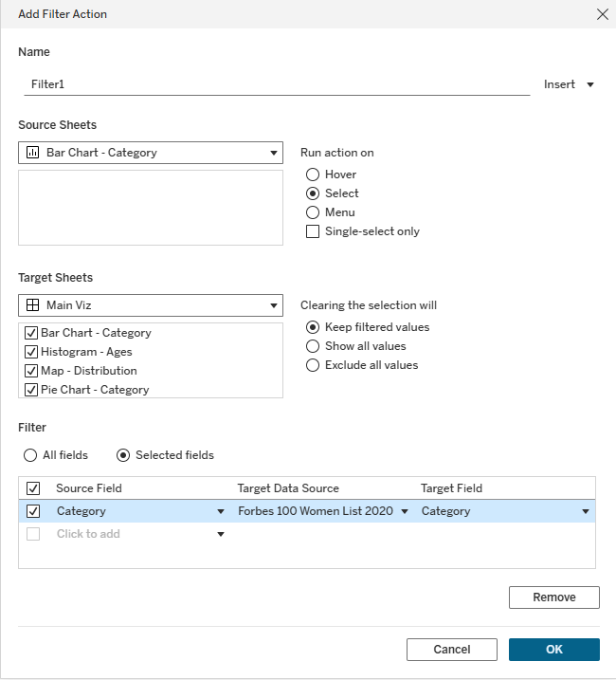Click the Filter1 name input field
616x680 pixels.
(275, 84)
